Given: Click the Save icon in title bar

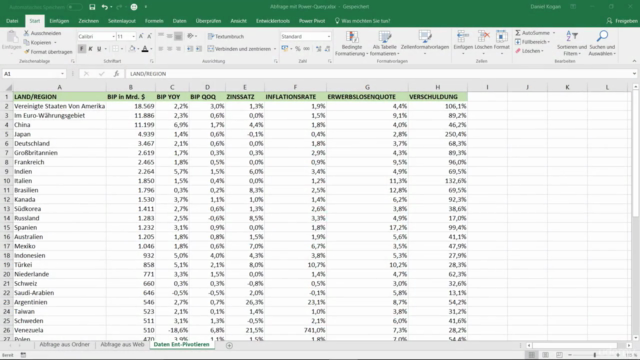Looking at the screenshot, I should (x=92, y=7).
